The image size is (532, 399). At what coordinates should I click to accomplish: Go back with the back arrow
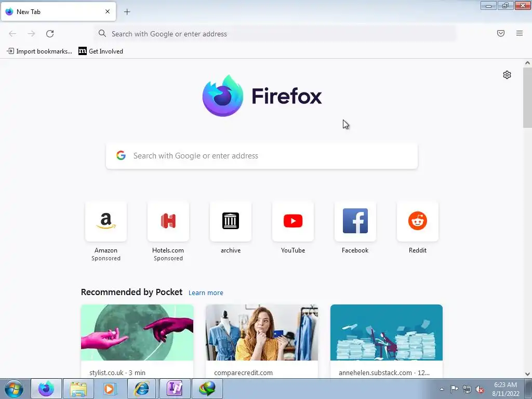click(x=12, y=34)
